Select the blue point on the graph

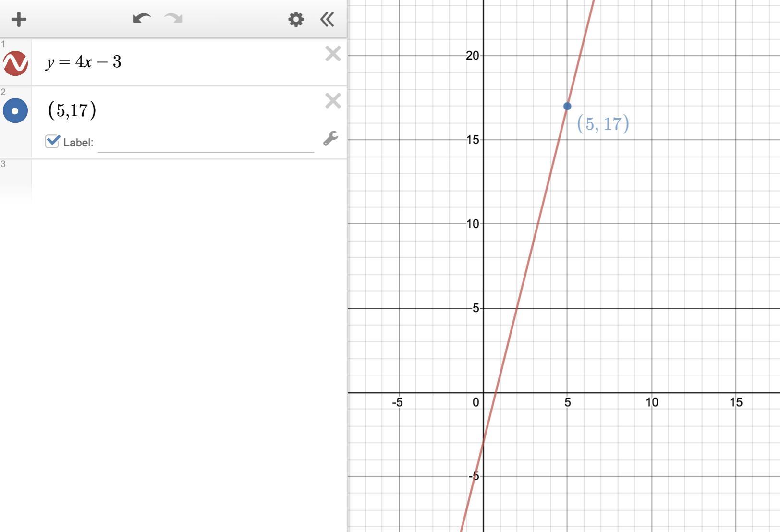[x=567, y=106]
